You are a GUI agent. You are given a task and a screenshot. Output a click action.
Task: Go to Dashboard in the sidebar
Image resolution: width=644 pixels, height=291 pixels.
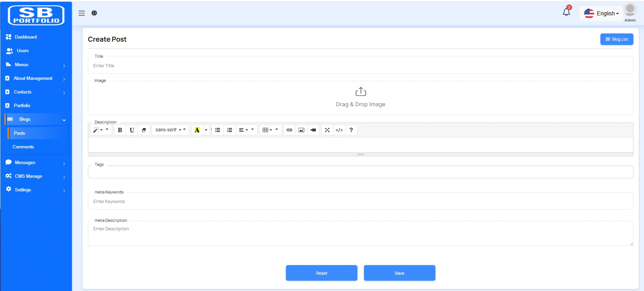(x=26, y=37)
